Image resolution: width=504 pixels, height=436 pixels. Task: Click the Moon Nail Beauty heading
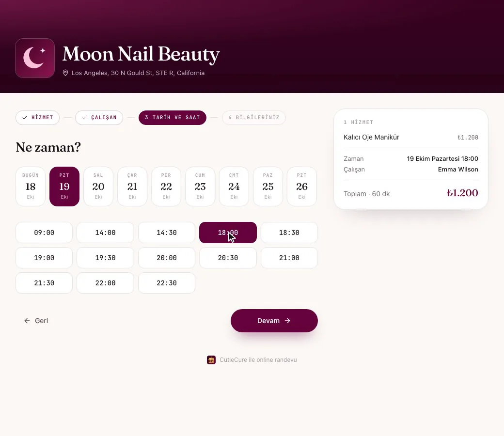point(141,54)
